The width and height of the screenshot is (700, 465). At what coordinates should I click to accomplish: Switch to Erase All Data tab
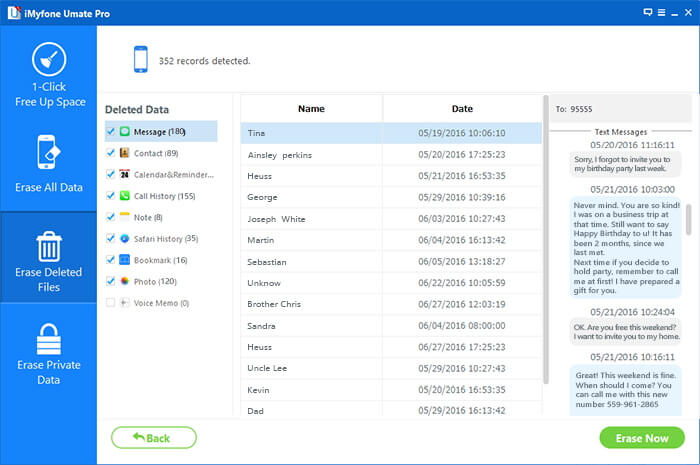point(48,165)
